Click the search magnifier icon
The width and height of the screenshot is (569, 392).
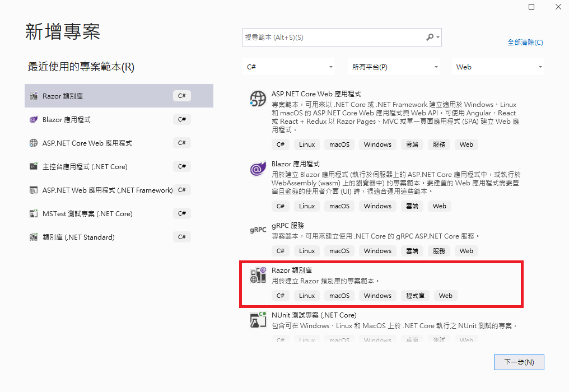click(x=430, y=37)
